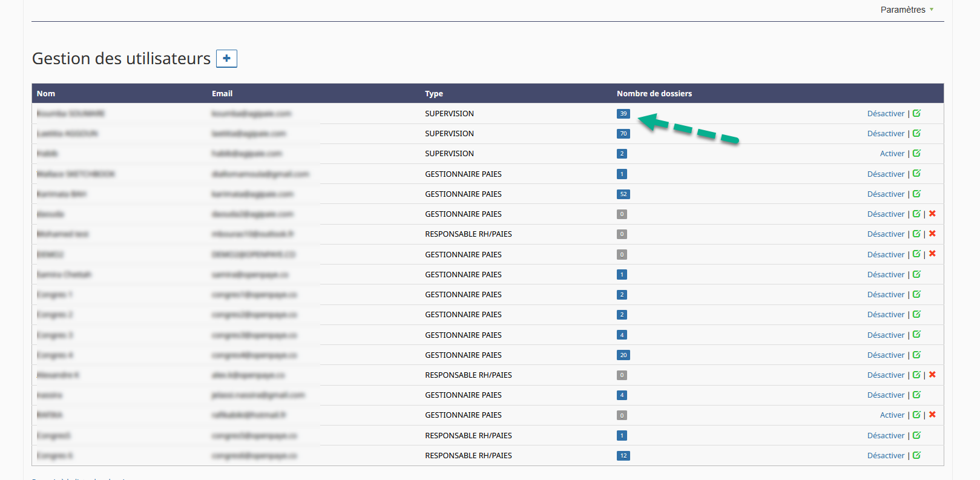Open the 12 dossiers count badge
The image size is (980, 480).
point(623,456)
